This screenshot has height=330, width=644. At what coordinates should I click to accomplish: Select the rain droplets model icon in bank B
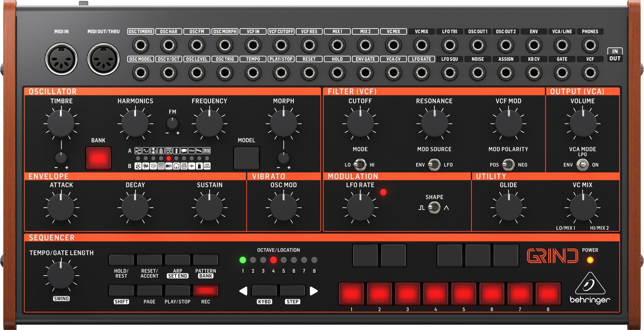[x=138, y=166]
